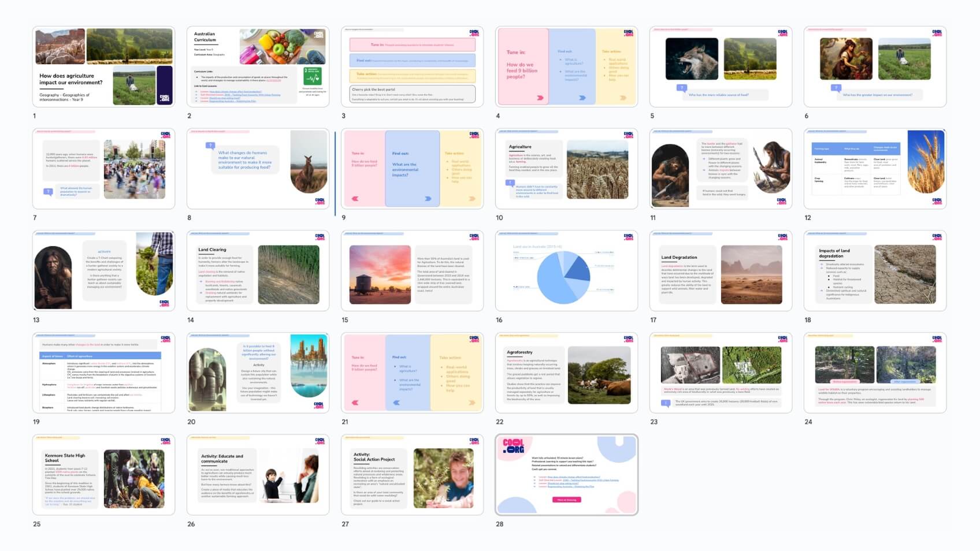Image resolution: width=980 pixels, height=551 pixels.
Task: Click the SDG icon on slide 2
Action: pyautogui.click(x=312, y=76)
